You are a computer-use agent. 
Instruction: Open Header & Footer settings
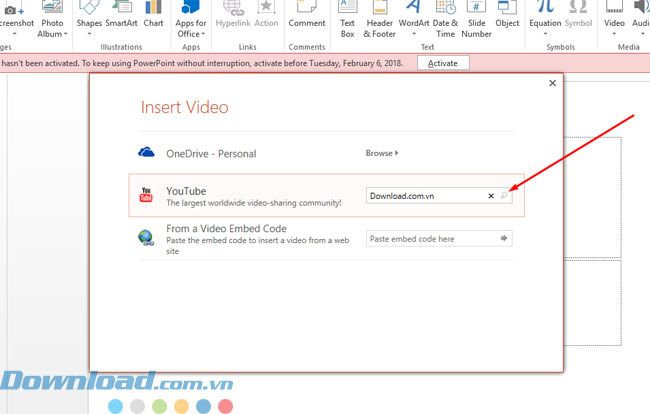coord(379,20)
